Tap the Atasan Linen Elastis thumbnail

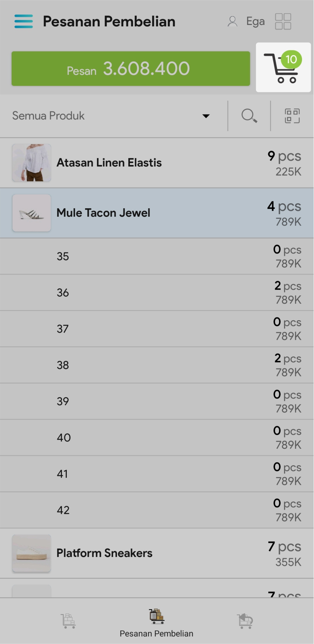[32, 163]
